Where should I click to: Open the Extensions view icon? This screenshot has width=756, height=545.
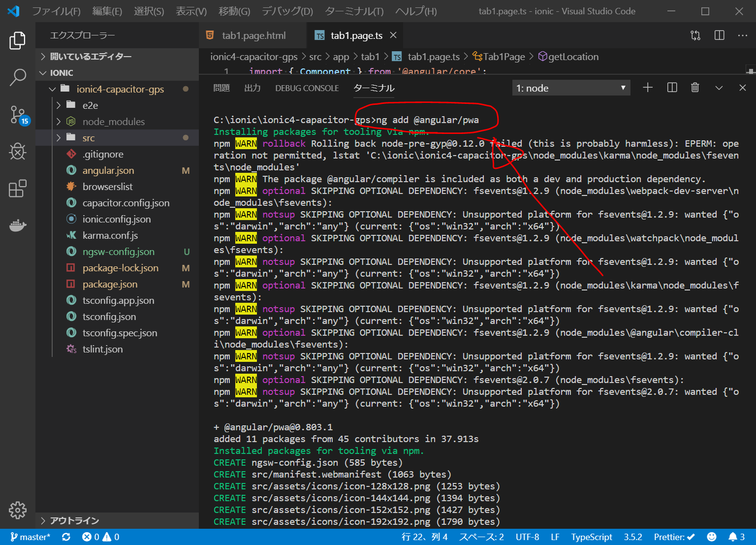pos(18,189)
